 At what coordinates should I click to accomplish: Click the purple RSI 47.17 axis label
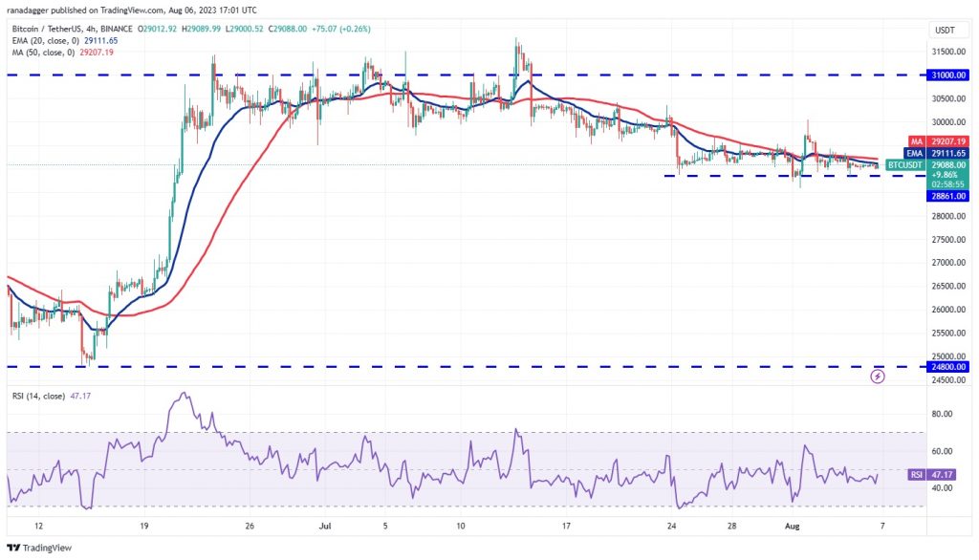(931, 474)
